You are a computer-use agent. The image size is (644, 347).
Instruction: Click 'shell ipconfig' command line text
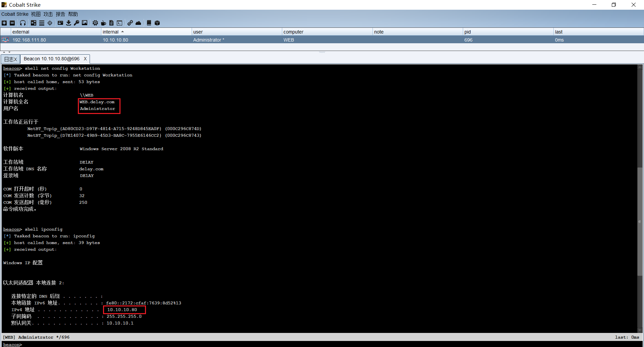(x=44, y=229)
